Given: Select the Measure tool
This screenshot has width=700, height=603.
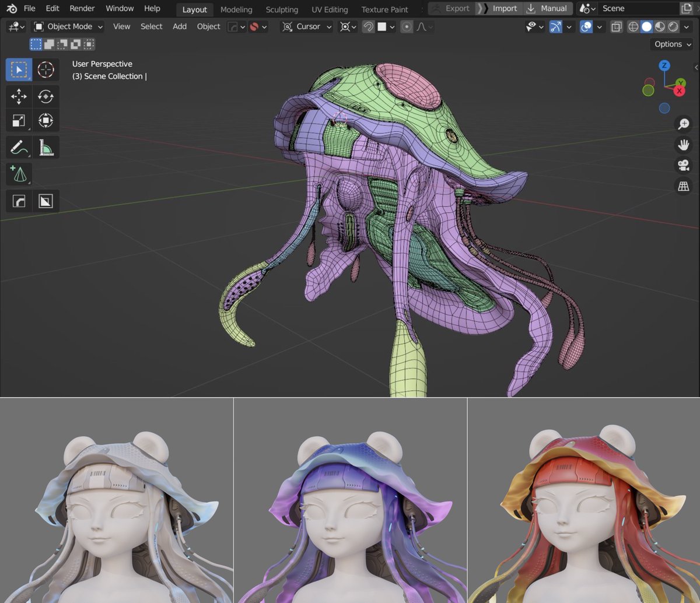Looking at the screenshot, I should click(x=46, y=147).
